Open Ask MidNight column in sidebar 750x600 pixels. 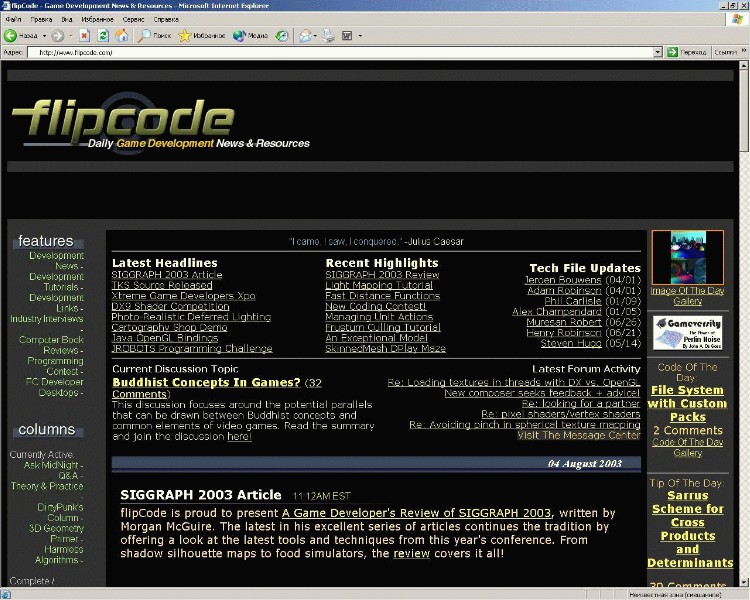pos(51,465)
